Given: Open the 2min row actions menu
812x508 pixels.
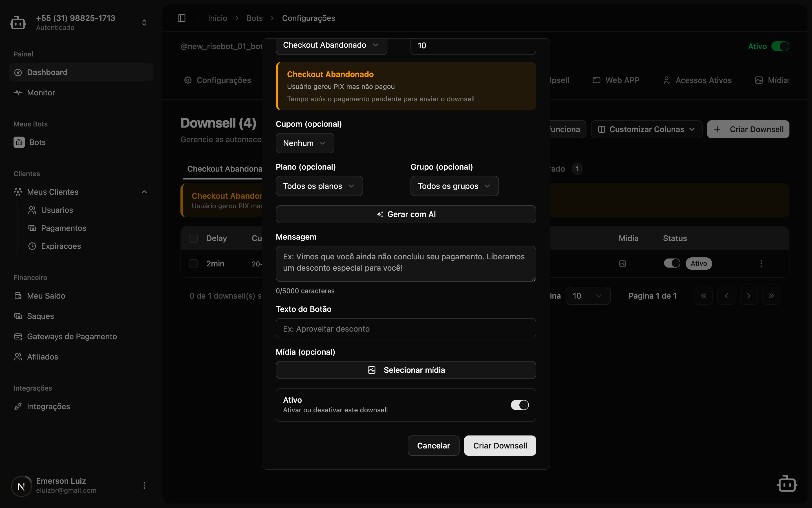Looking at the screenshot, I should pyautogui.click(x=761, y=264).
